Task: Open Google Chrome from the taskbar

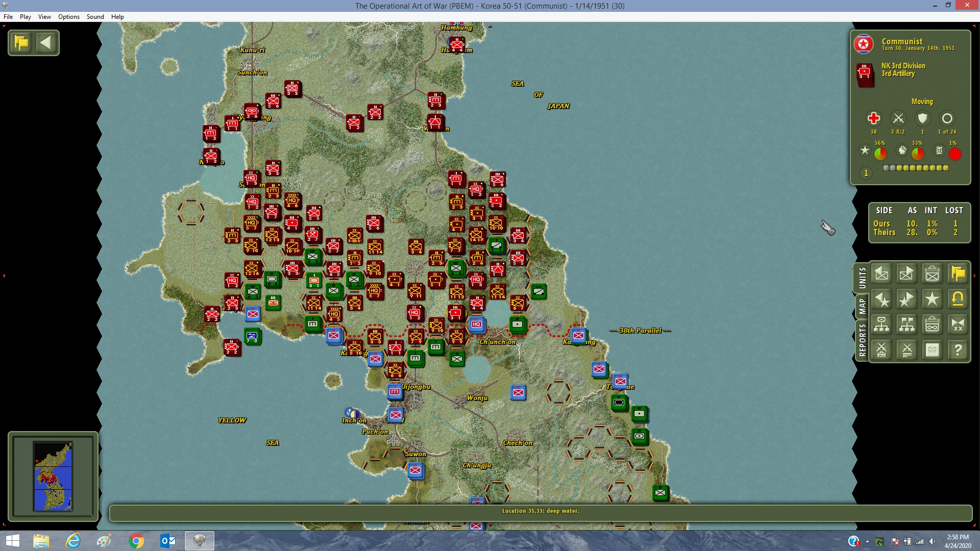Action: click(136, 541)
